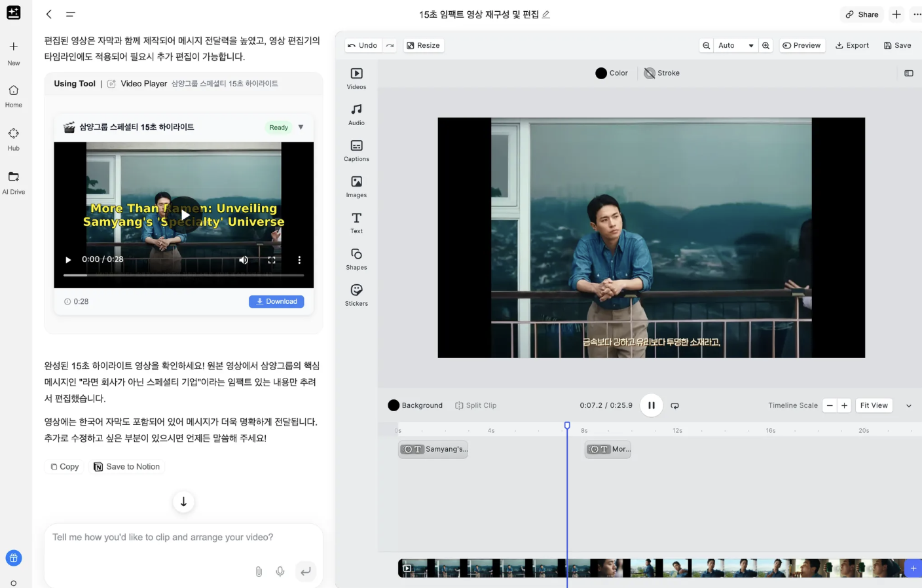
Task: Pick the black Color swatch
Action: click(x=601, y=73)
